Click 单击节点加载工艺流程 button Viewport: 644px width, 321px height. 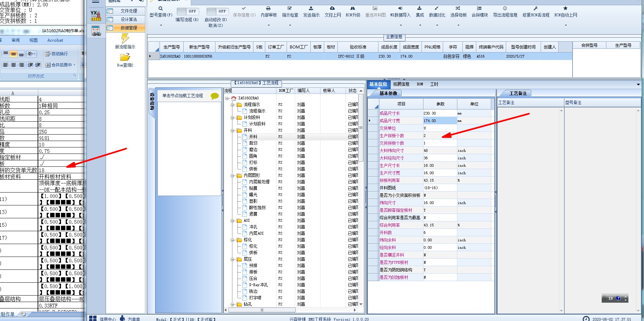click(183, 96)
